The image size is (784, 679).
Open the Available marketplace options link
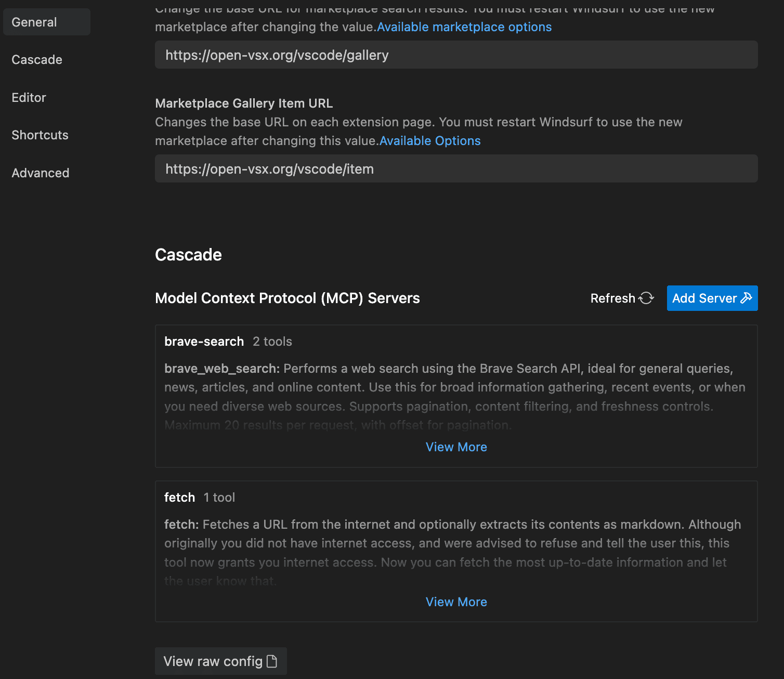pyautogui.click(x=464, y=27)
